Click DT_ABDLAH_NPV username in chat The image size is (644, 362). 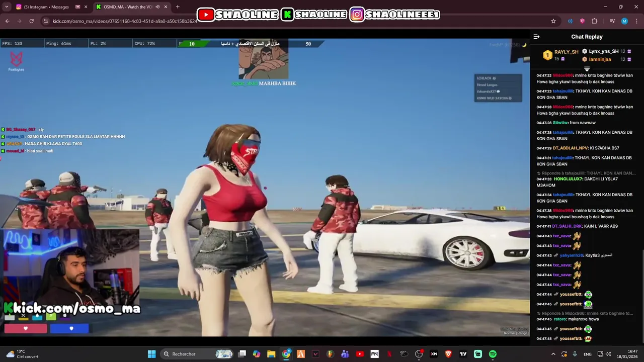[x=571, y=148]
